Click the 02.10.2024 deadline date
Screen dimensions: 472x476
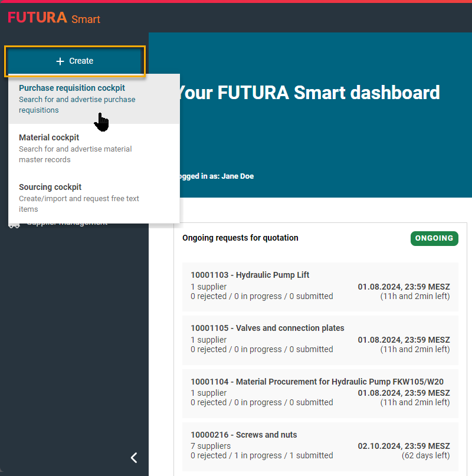pyautogui.click(x=404, y=446)
